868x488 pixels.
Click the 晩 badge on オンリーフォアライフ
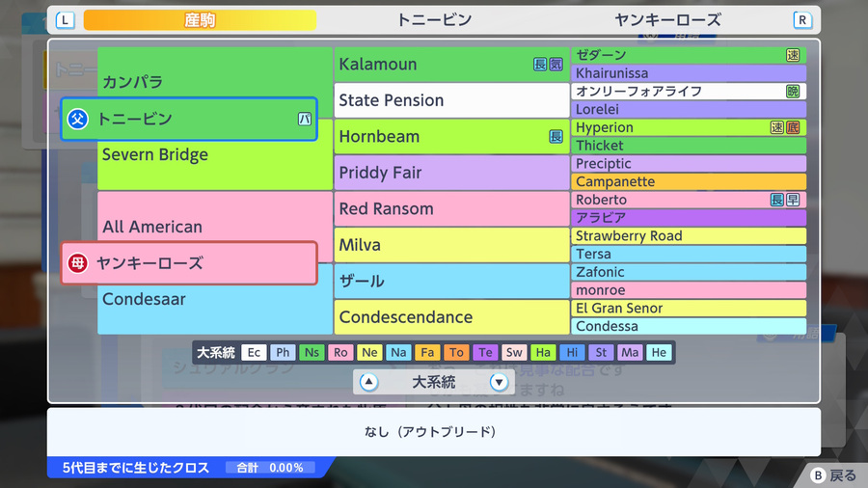(x=793, y=92)
